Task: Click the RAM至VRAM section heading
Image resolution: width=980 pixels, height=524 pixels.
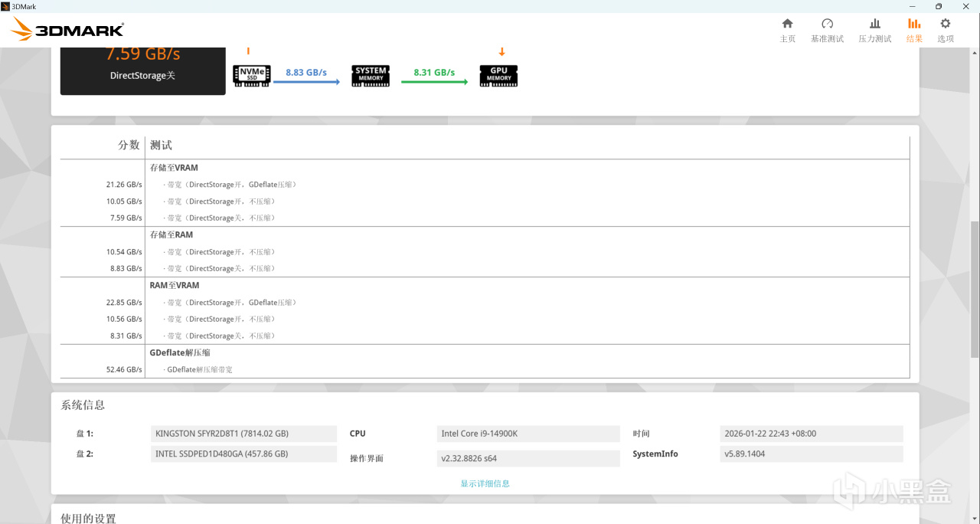Action: point(175,286)
